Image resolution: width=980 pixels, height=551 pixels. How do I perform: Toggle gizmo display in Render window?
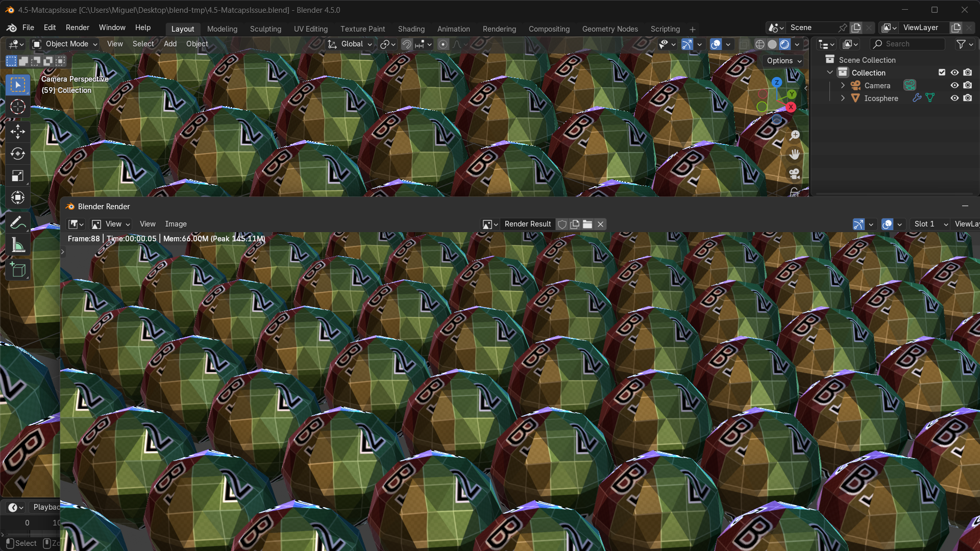tap(859, 224)
